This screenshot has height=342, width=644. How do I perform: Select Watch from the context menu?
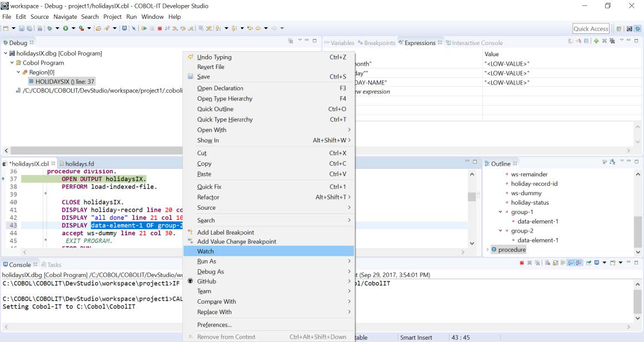coord(205,251)
